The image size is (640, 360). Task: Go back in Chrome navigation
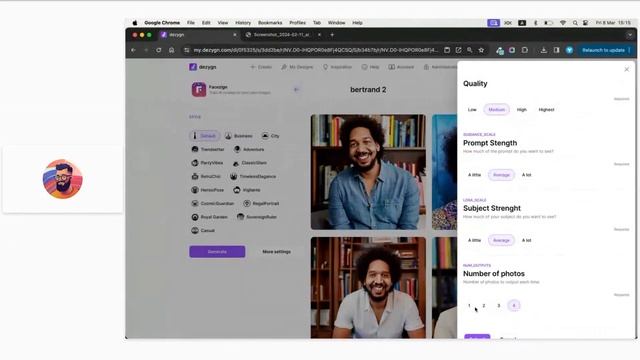coord(133,50)
